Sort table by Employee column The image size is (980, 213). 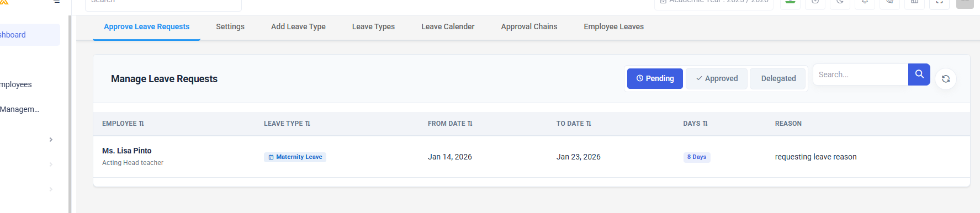123,124
